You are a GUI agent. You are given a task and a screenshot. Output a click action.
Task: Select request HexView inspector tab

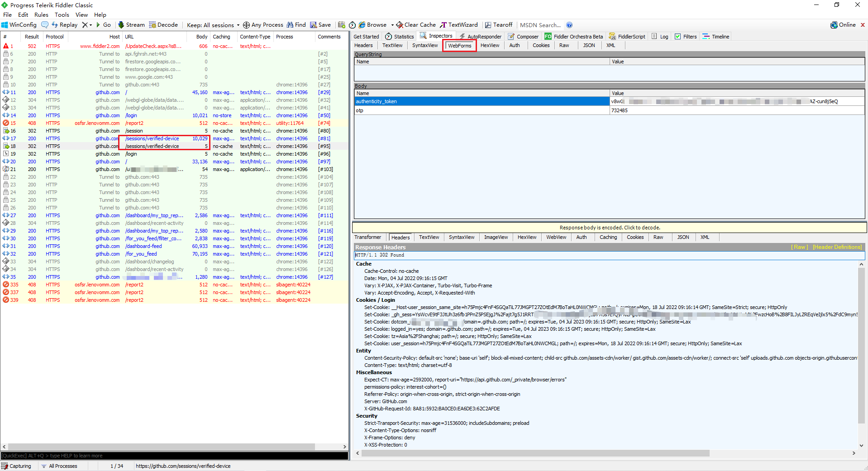click(490, 45)
